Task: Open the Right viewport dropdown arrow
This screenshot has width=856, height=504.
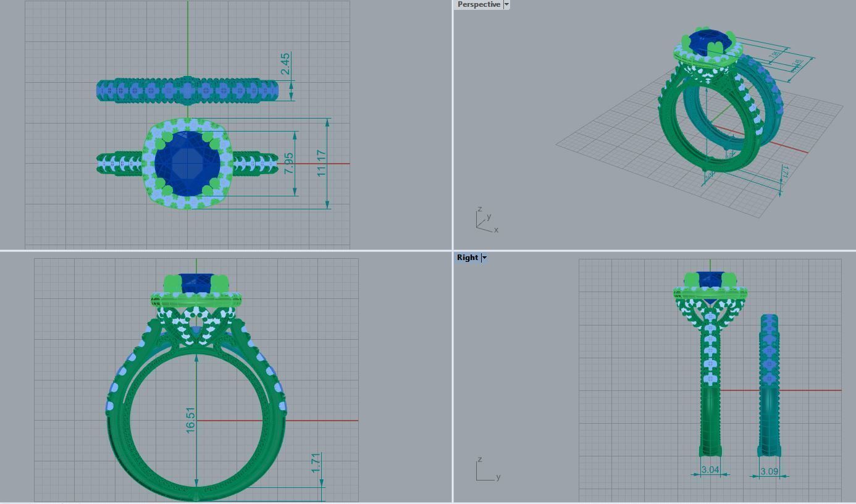Action: pyautogui.click(x=484, y=258)
